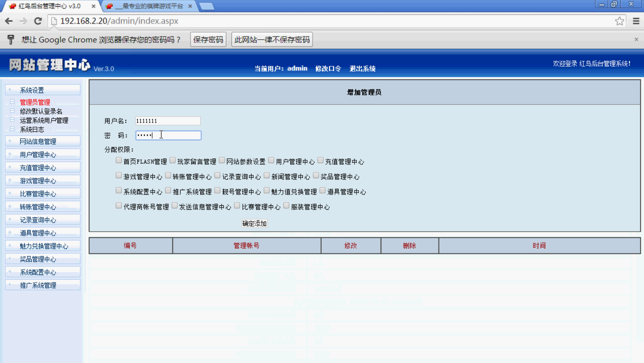Screen dimensions: 644x363
Task: Bookmark this page with star icon
Action: pyautogui.click(x=619, y=21)
